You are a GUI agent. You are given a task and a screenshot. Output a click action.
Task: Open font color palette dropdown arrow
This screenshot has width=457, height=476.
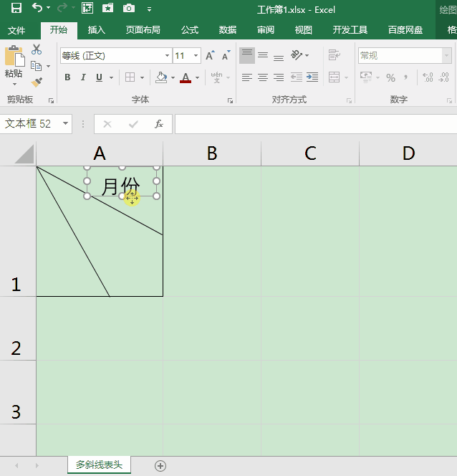(198, 77)
